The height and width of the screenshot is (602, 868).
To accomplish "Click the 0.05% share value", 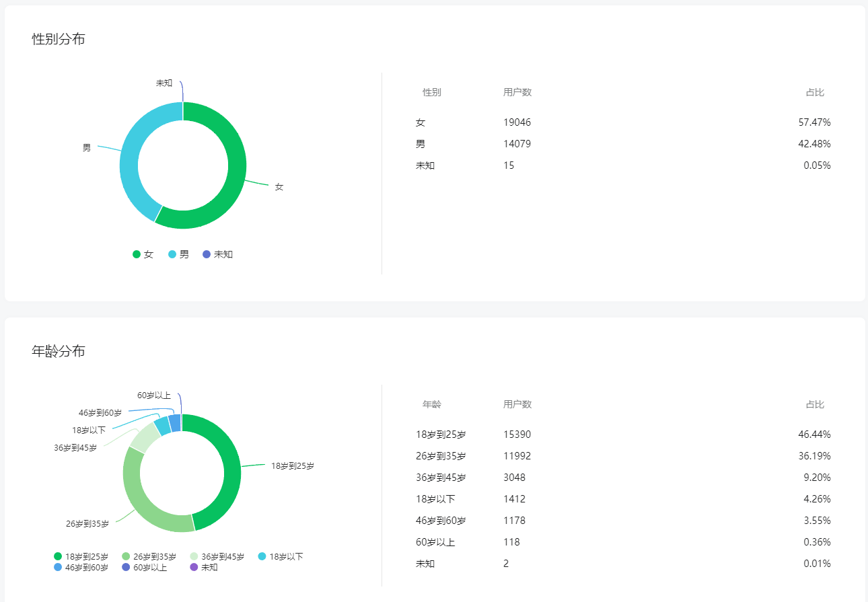I will [817, 165].
